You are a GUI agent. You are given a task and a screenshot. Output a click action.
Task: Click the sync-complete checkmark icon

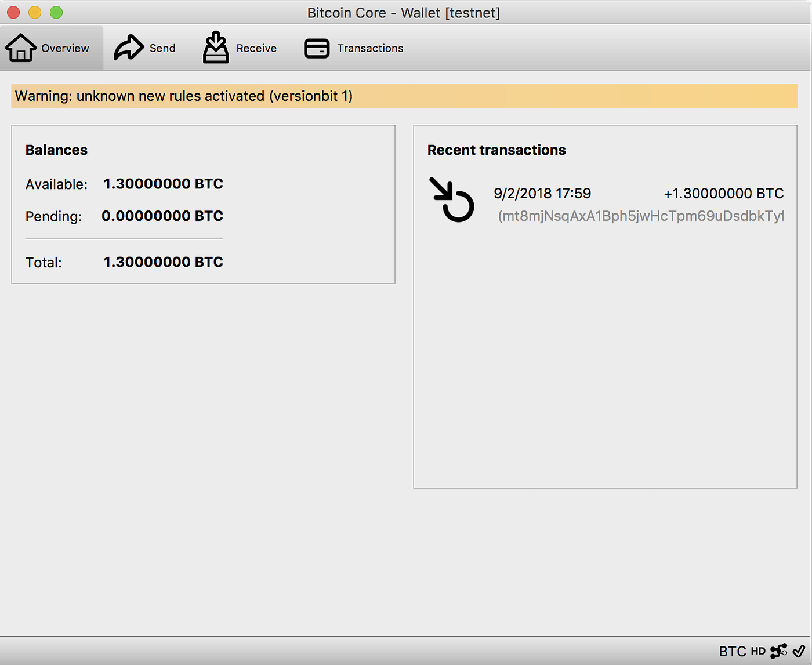[x=799, y=651]
